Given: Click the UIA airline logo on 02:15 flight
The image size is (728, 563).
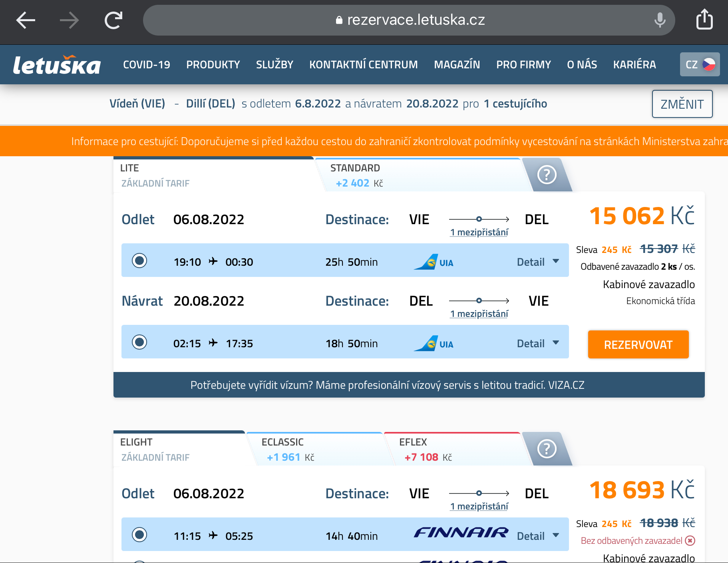Looking at the screenshot, I should click(x=434, y=344).
